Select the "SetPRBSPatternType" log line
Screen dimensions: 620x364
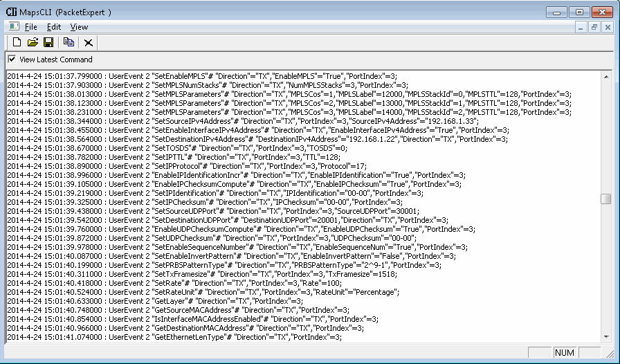coord(224,265)
